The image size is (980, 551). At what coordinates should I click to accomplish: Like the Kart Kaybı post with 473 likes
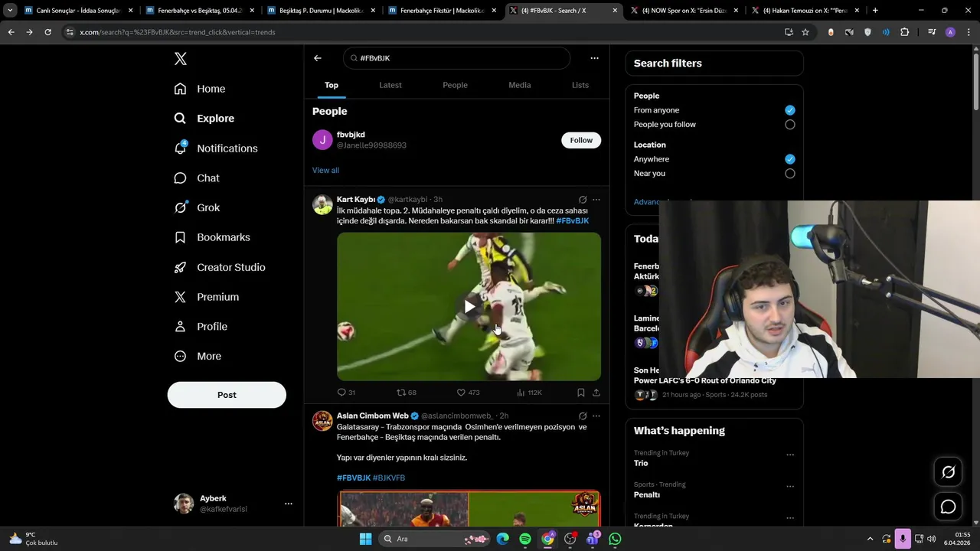(x=468, y=393)
